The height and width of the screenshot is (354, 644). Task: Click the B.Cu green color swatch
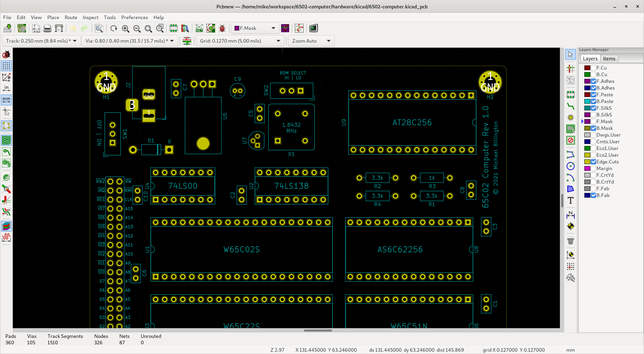587,75
